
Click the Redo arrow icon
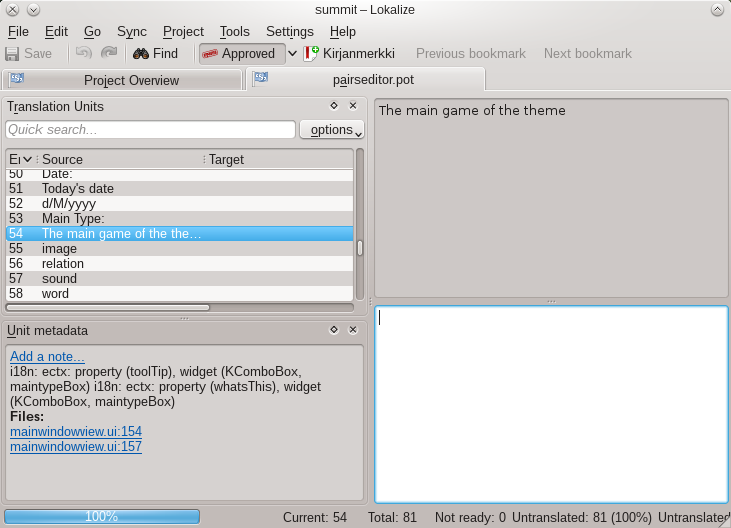(109, 54)
